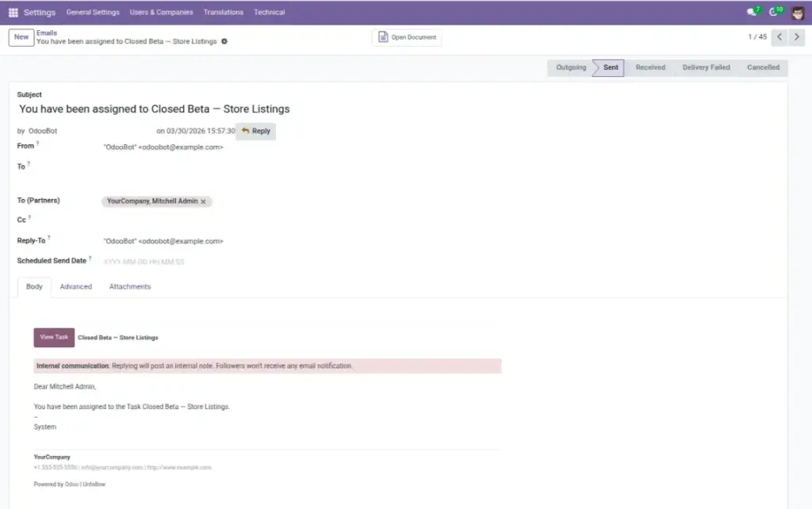Set status to Received
This screenshot has height=509, width=812.
pyautogui.click(x=650, y=68)
